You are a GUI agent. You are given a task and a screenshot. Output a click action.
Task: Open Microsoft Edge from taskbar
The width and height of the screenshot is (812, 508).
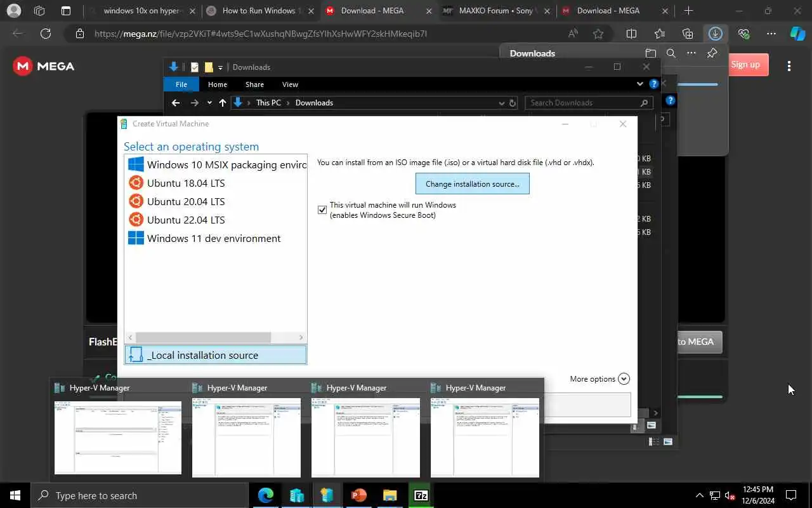[x=266, y=495]
